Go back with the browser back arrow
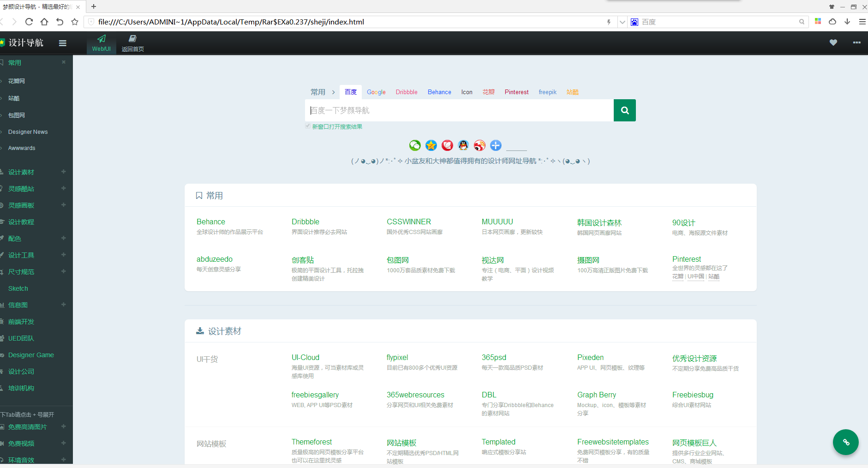The width and height of the screenshot is (868, 468). [x=1, y=22]
